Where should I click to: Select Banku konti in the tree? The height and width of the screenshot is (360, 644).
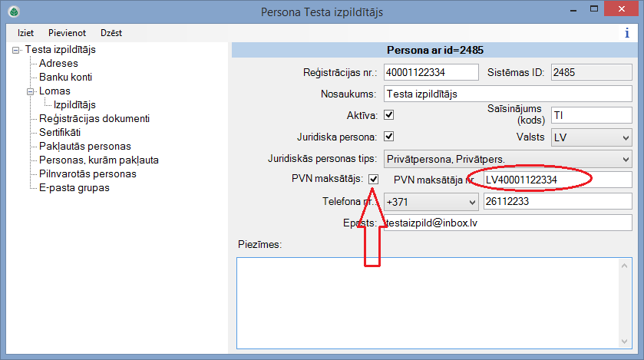click(x=65, y=78)
